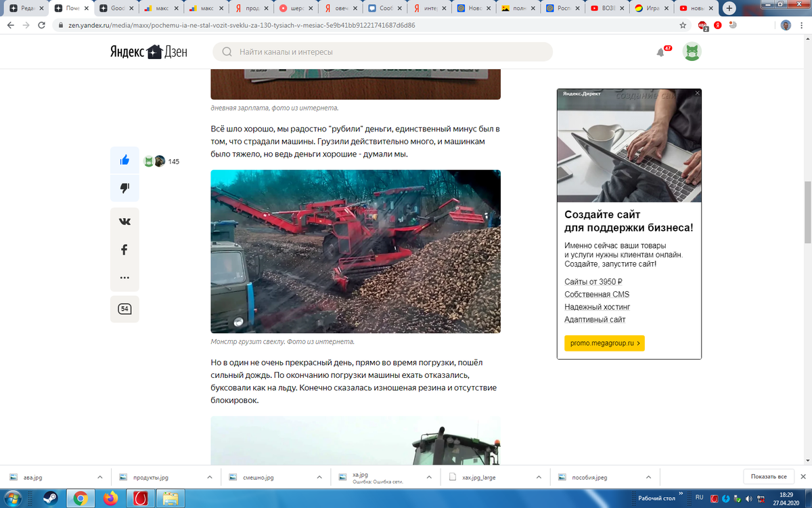This screenshot has width=812, height=508.
Task: Focus the 'Найти каналы и интересы' search field
Action: tap(382, 52)
